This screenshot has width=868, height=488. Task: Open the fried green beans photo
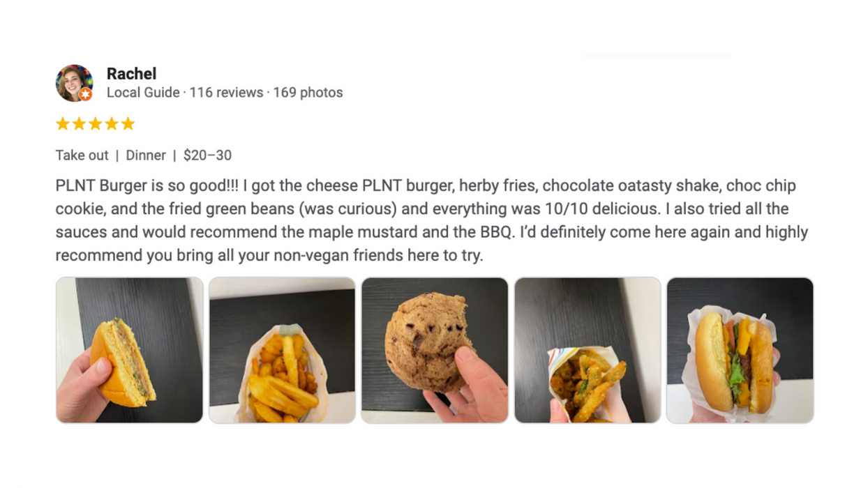tap(588, 350)
